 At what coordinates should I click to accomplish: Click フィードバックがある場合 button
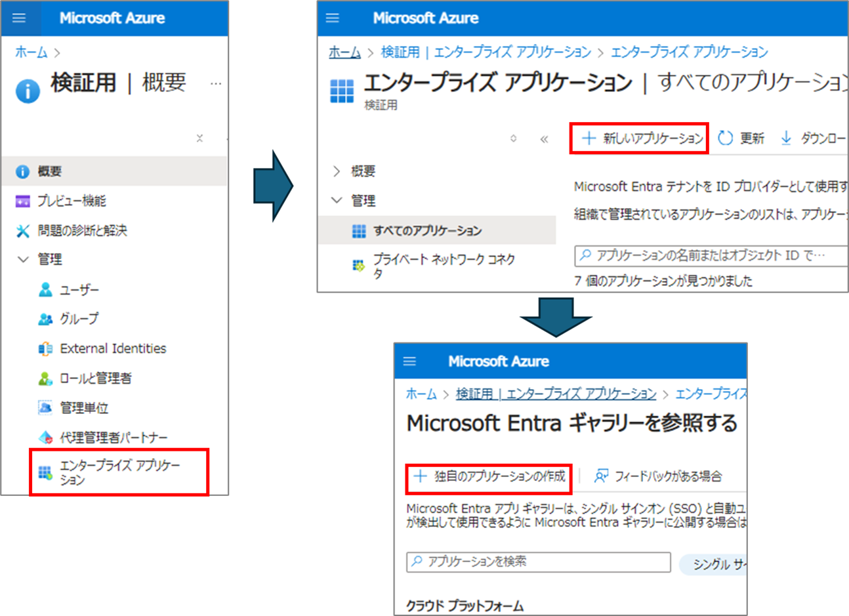[658, 476]
